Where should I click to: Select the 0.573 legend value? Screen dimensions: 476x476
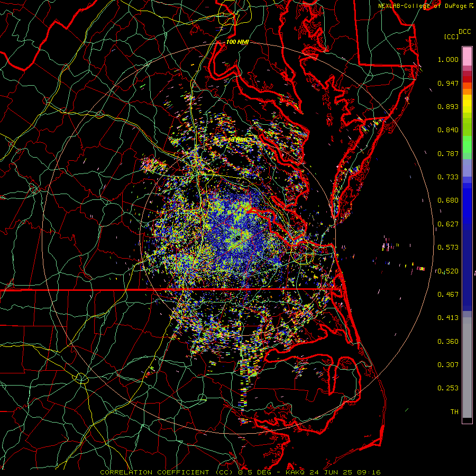[x=448, y=248]
